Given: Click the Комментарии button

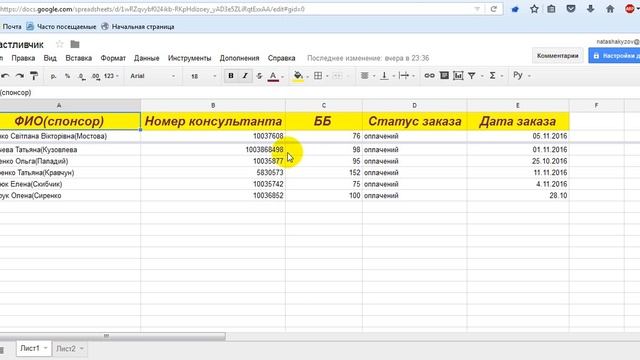Looking at the screenshot, I should click(x=558, y=56).
